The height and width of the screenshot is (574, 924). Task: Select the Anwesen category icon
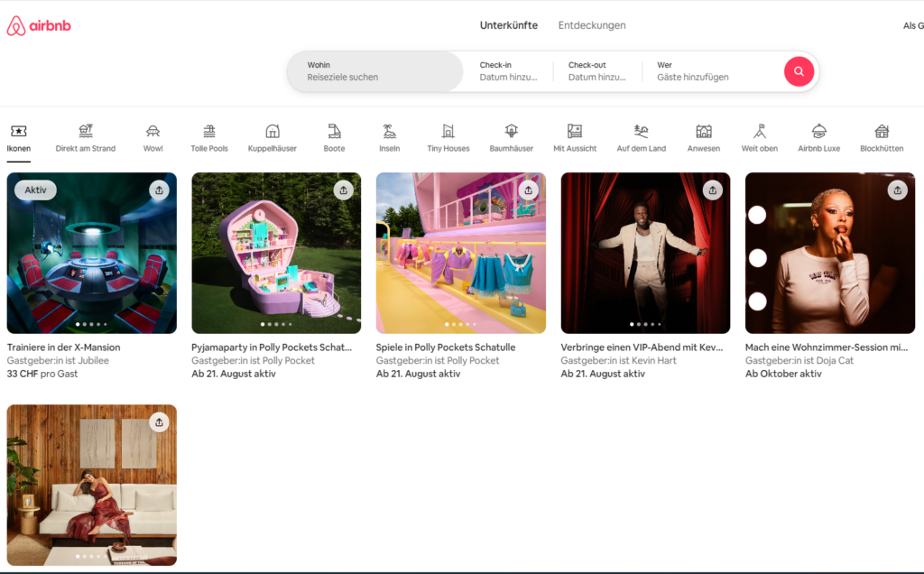click(x=704, y=131)
